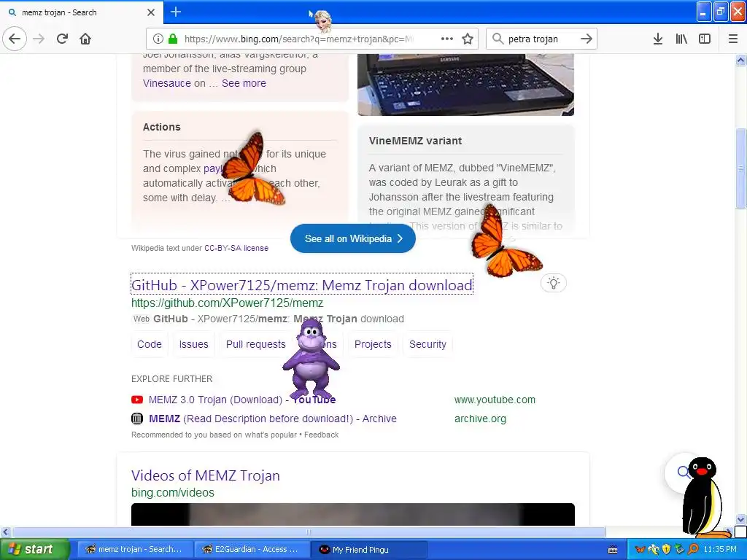View the green padlock connection details
Image resolution: width=747 pixels, height=560 pixels.
[x=173, y=39]
